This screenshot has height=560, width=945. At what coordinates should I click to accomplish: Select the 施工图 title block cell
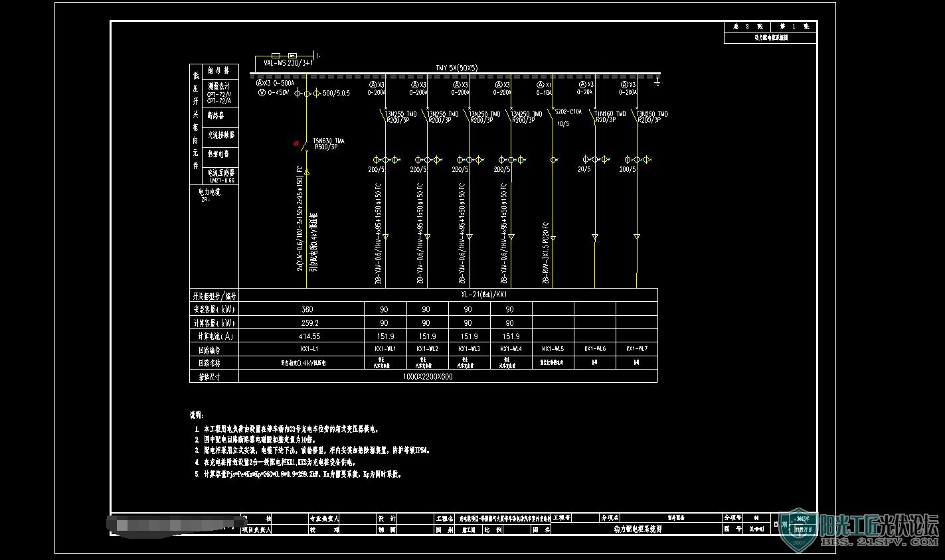(468, 530)
